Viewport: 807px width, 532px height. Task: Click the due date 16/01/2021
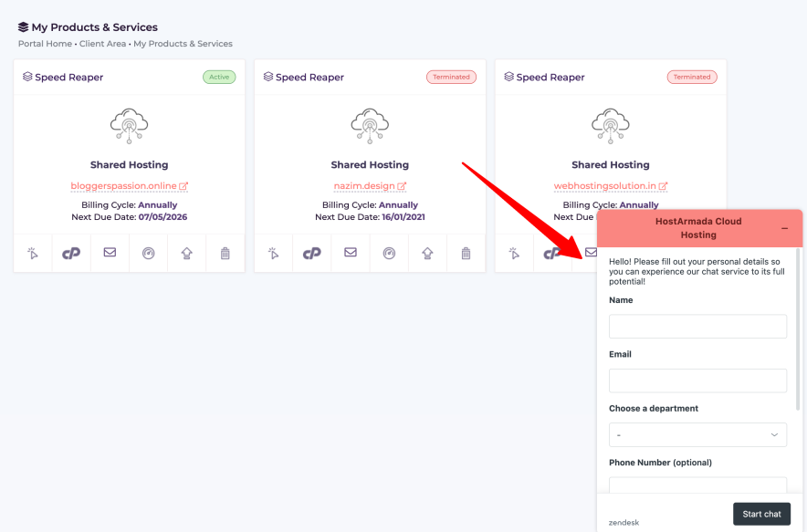pos(403,217)
